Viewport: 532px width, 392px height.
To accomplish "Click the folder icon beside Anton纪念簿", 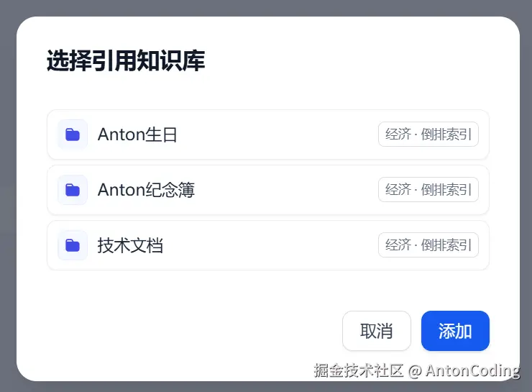I will pos(73,190).
